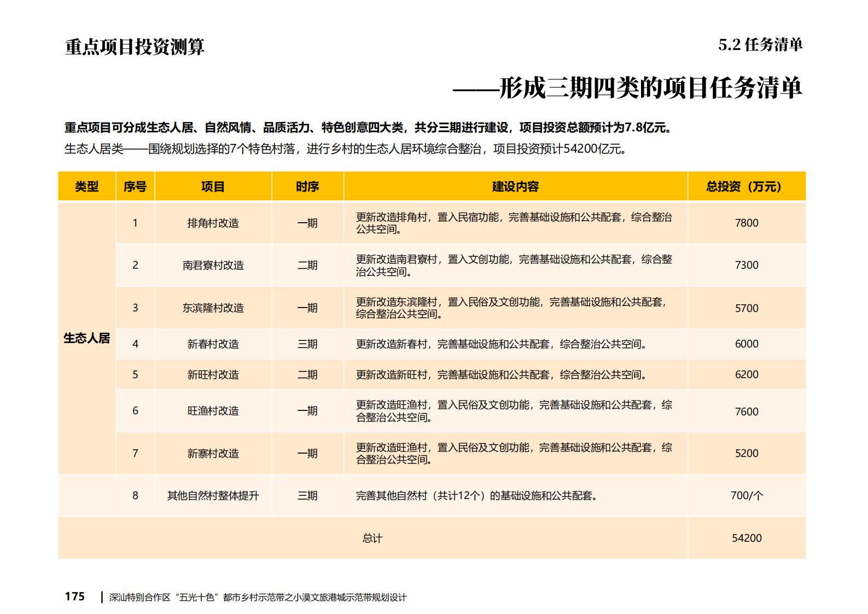Click the project cell 其他自然村整体提升
Viewport: 868px width, 614px height.
[213, 496]
